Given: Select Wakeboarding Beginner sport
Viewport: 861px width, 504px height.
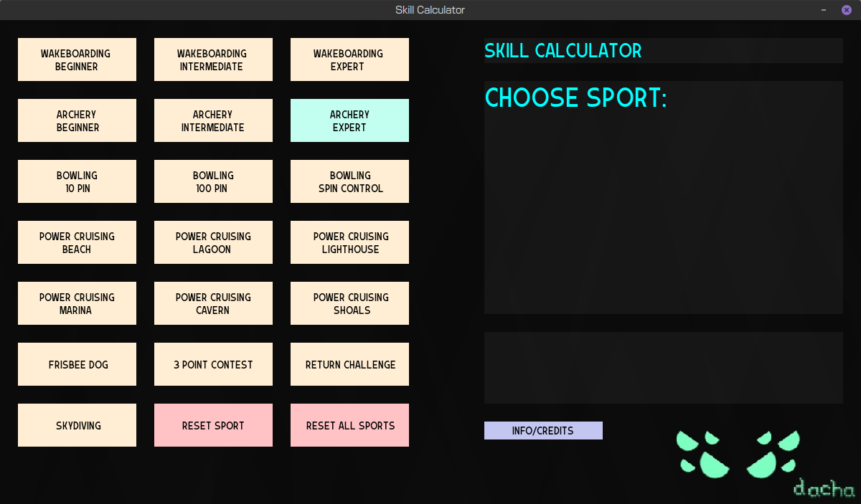Looking at the screenshot, I should (x=77, y=60).
